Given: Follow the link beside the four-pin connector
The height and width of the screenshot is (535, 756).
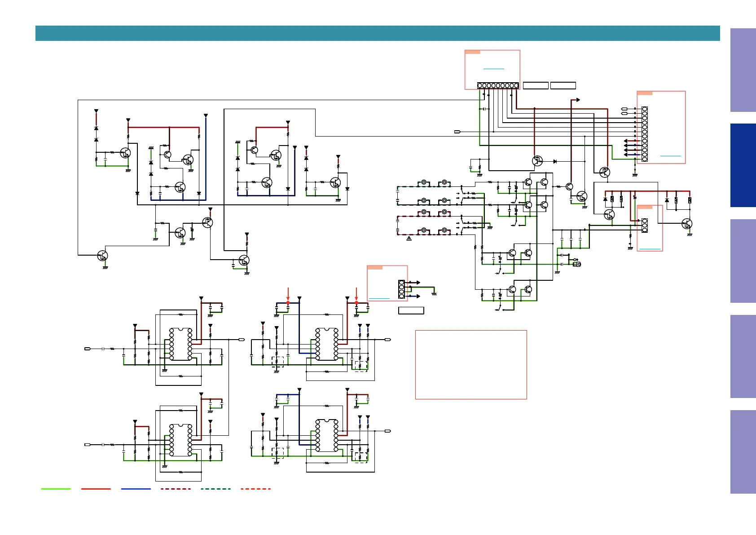Looking at the screenshot, I should pyautogui.click(x=379, y=299).
